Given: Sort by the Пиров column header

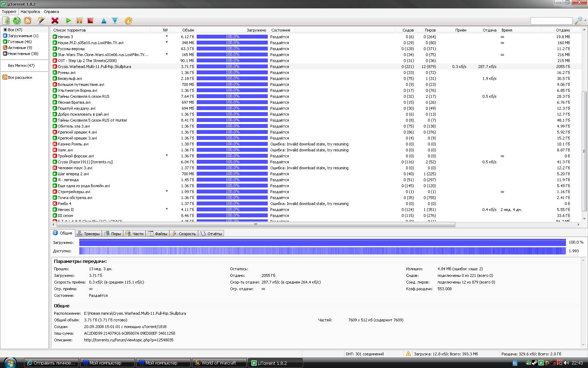Looking at the screenshot, I should tap(427, 30).
